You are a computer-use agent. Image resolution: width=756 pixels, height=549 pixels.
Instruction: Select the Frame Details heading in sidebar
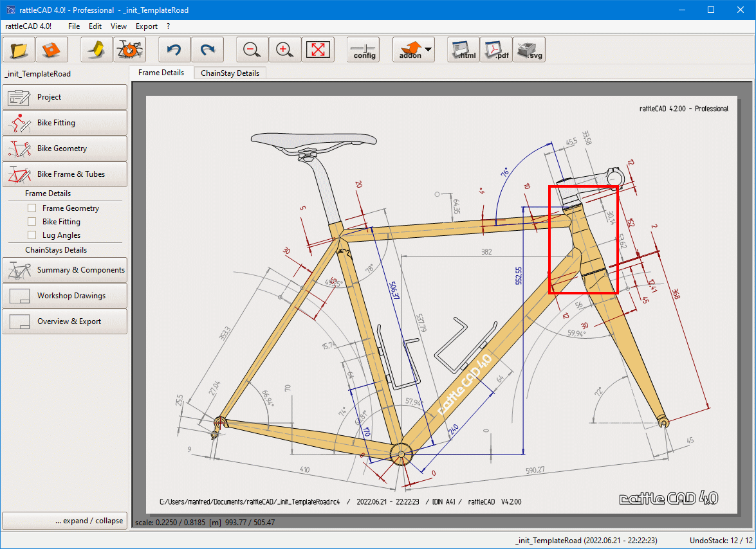(x=48, y=194)
